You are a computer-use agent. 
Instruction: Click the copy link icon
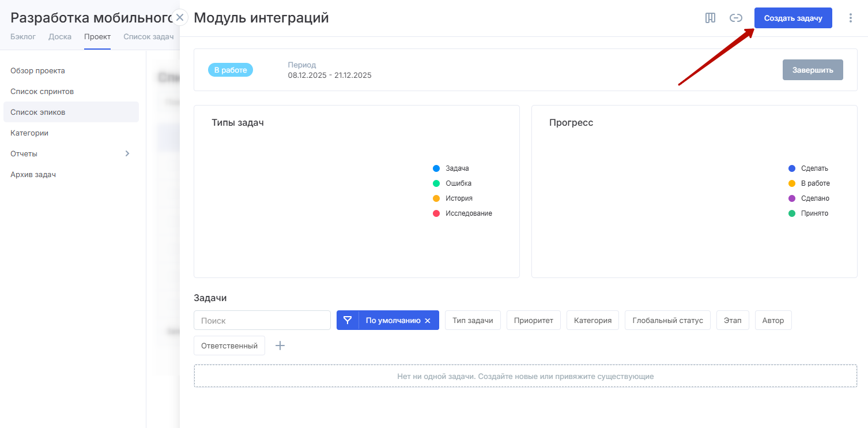(x=735, y=18)
